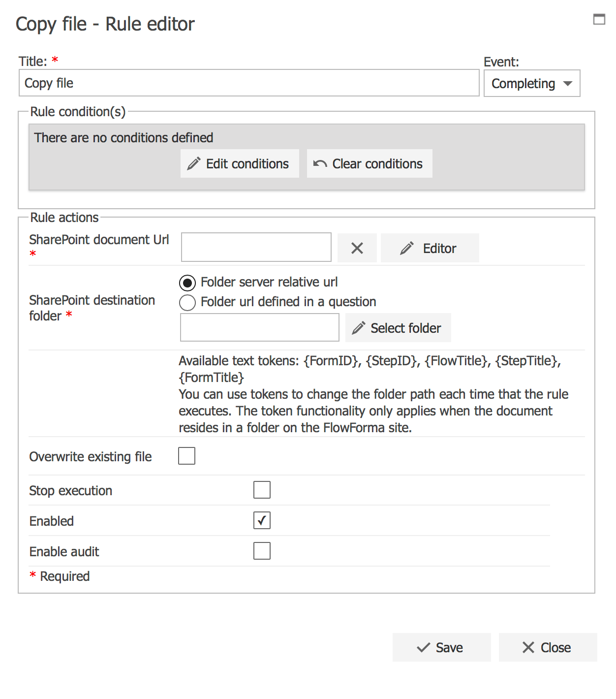
Task: Click the Select folder button
Action: point(398,327)
